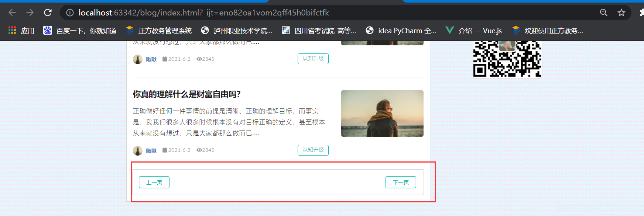Go forward with the browser forward arrow
This screenshot has height=216, width=644.
[x=30, y=13]
